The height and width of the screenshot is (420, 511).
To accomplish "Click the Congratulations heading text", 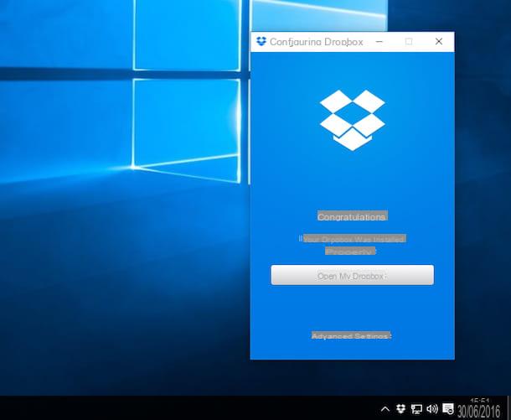I will pos(352,216).
